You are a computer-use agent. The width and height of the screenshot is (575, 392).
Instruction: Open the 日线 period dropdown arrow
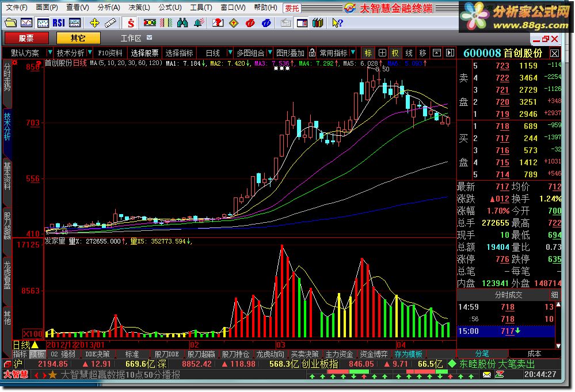click(x=230, y=52)
